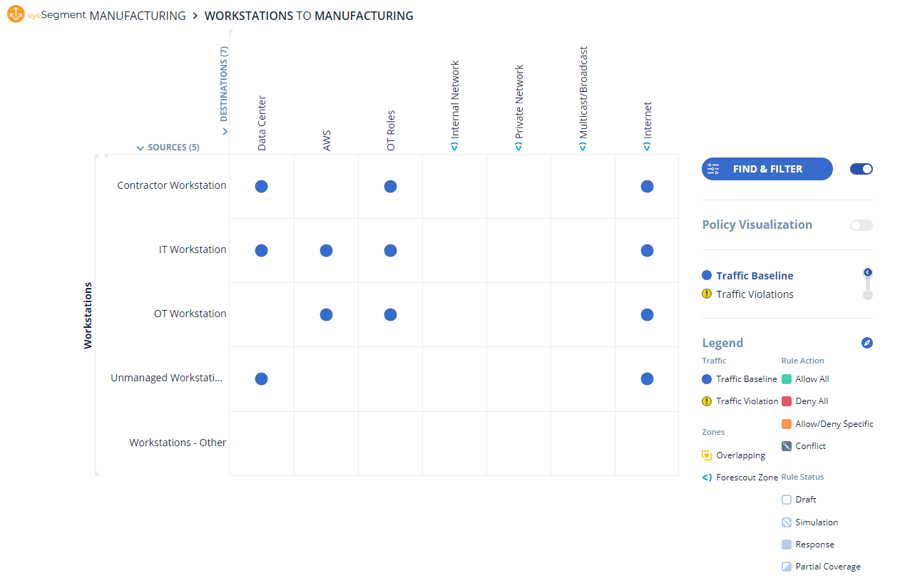This screenshot has width=905, height=588.
Task: Open the Find & Filter button
Action: pos(767,169)
